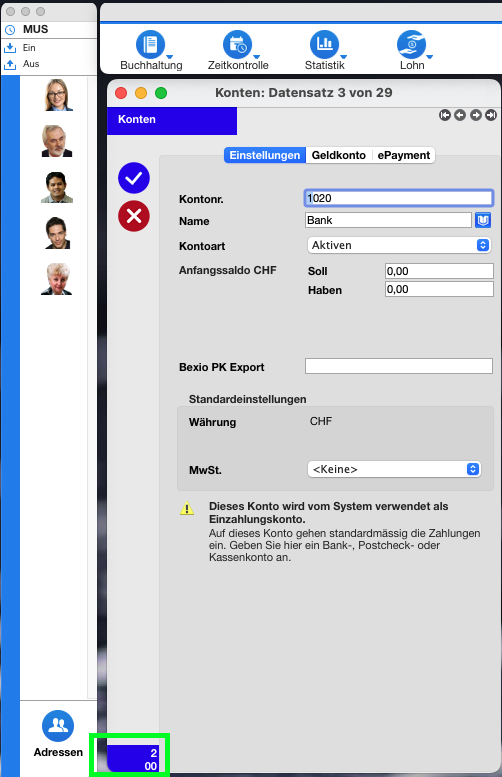502x777 pixels.
Task: Confirm record with blue checkmark button
Action: point(134,178)
